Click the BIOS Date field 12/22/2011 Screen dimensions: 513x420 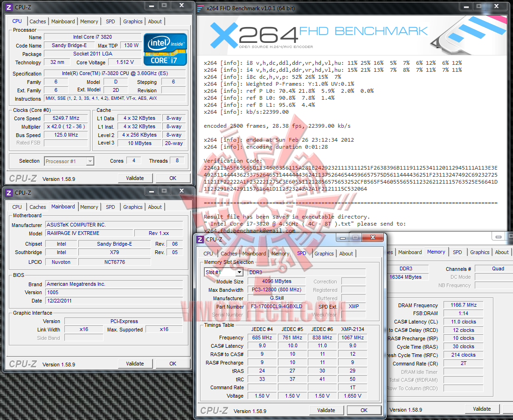114,301
